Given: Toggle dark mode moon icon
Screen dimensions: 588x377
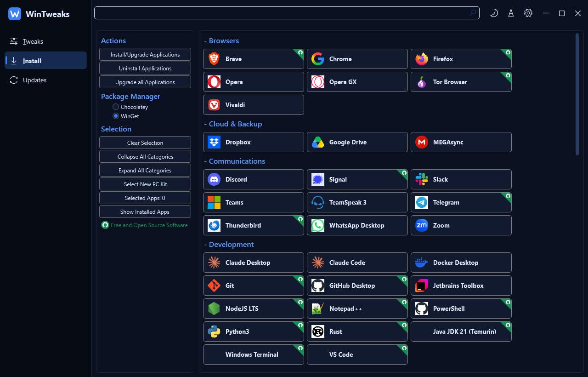Looking at the screenshot, I should pyautogui.click(x=494, y=13).
